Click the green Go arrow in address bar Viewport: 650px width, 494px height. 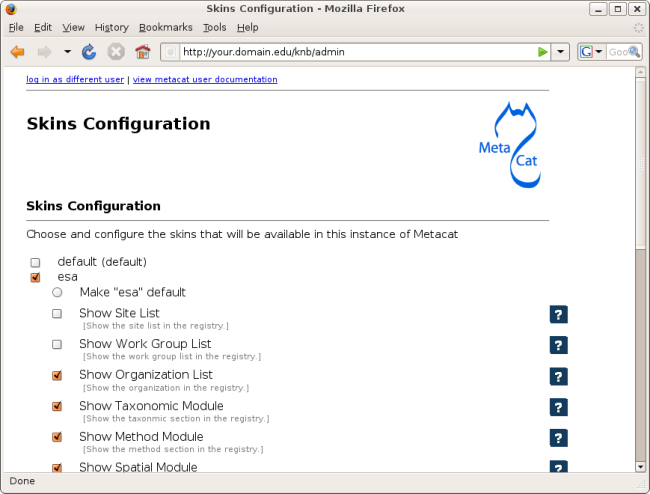click(542, 52)
